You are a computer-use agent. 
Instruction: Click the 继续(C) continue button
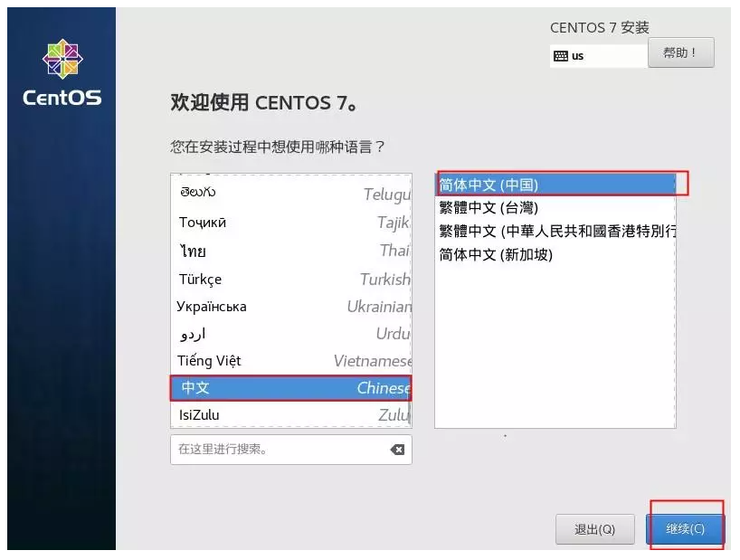point(684,530)
